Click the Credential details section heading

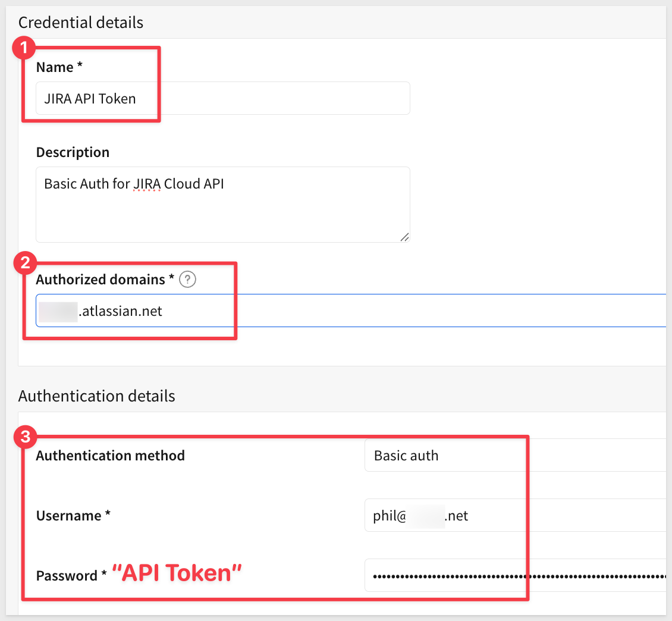81,23
